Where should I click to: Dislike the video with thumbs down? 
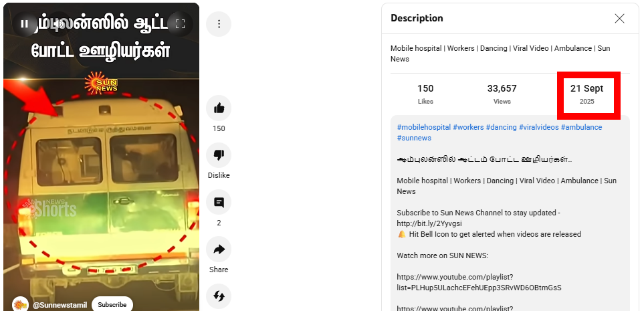tap(219, 155)
